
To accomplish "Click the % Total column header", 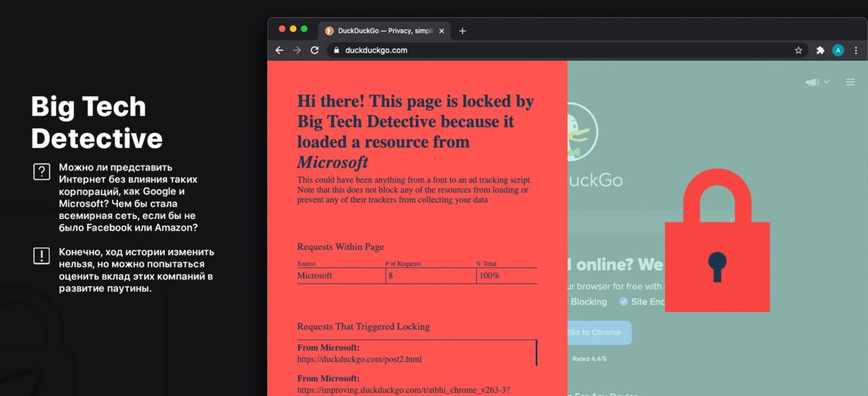I will tap(488, 264).
